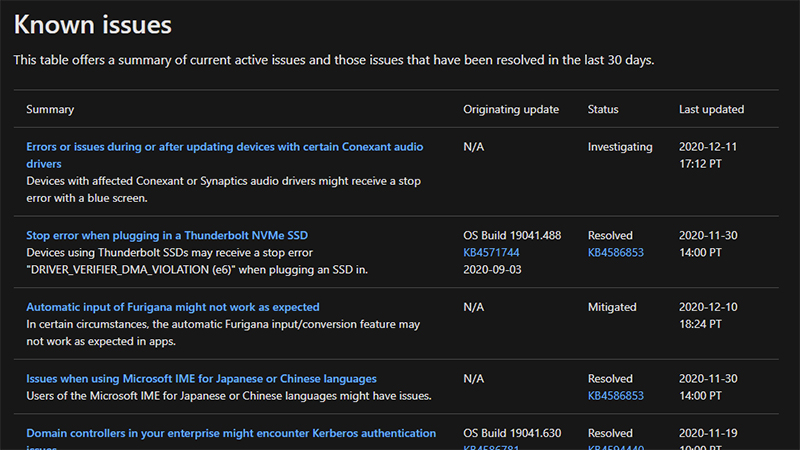Click the Status column header
This screenshot has width=800, height=450.
tap(603, 109)
